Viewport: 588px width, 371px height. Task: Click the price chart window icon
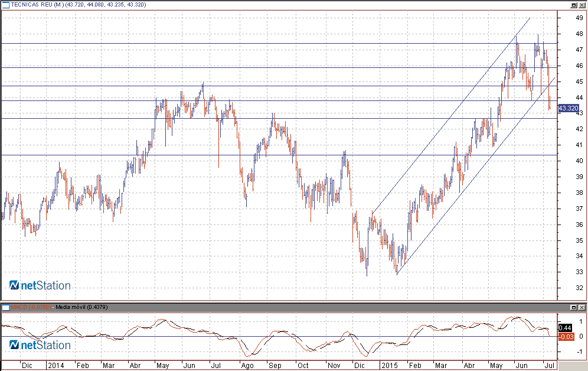[x=5, y=5]
